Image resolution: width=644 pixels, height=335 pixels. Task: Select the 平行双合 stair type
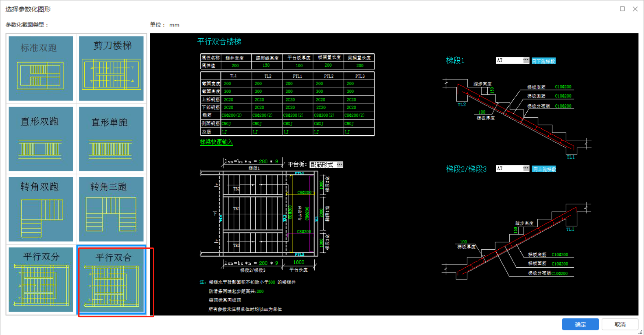pos(111,279)
